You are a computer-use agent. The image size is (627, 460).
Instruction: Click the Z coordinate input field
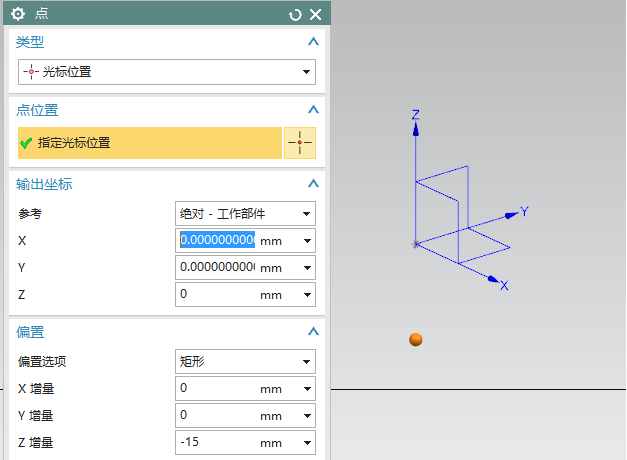[217, 295]
